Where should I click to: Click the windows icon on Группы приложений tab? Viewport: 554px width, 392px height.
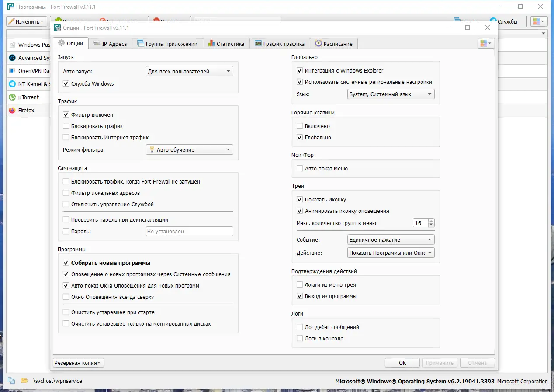tap(141, 43)
